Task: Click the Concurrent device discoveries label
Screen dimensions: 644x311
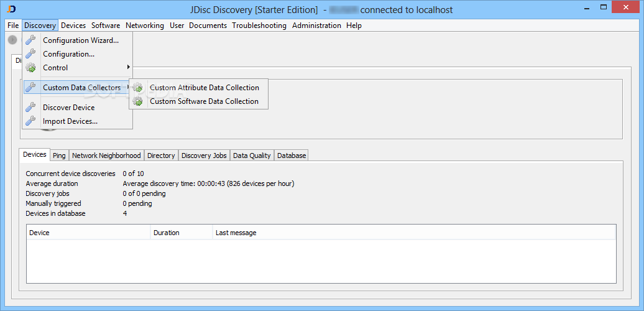Action: pyautogui.click(x=71, y=174)
